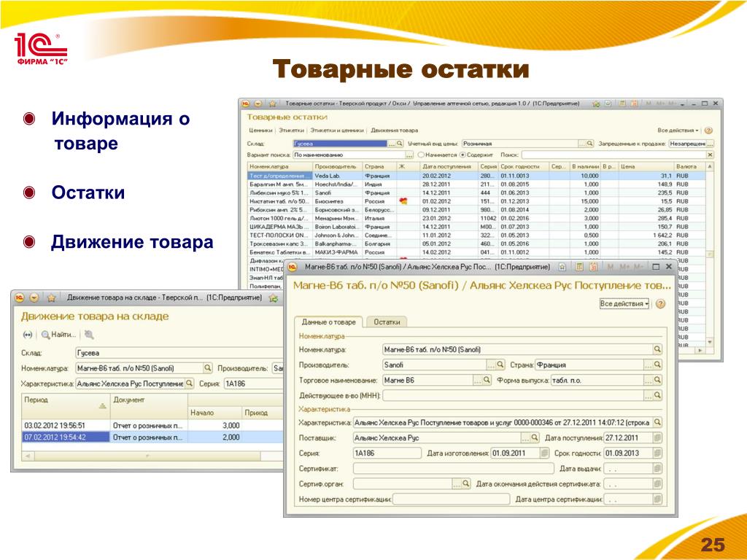Open magnifier lookup for Действующее в-во (МНН)
This screenshot has width=747, height=560.
pos(657,395)
